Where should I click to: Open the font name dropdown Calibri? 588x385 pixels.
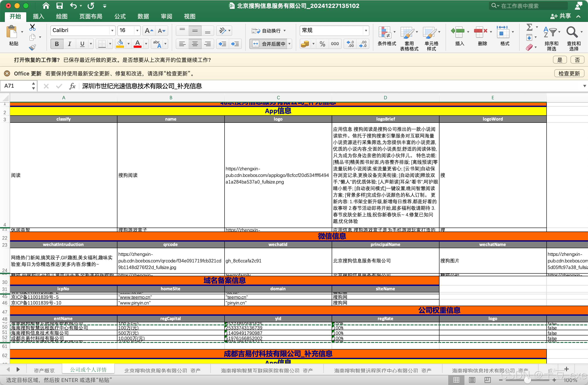pos(112,31)
